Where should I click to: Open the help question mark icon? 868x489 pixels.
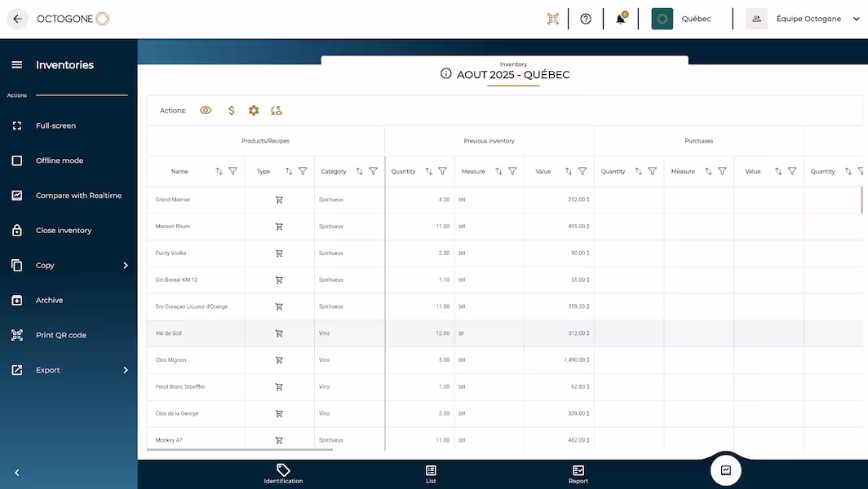[586, 19]
